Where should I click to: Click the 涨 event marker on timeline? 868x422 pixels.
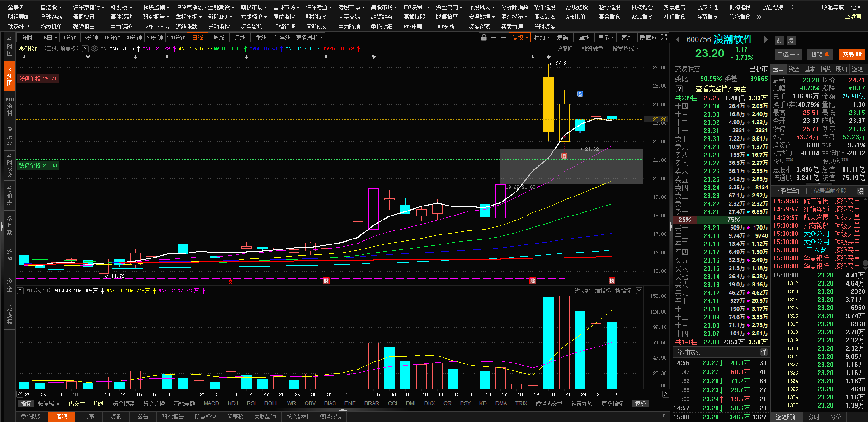(533, 281)
